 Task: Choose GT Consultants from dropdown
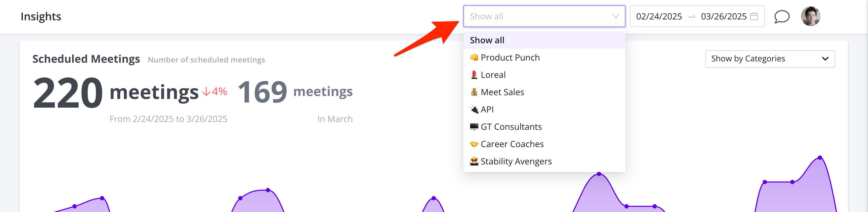[x=511, y=127]
